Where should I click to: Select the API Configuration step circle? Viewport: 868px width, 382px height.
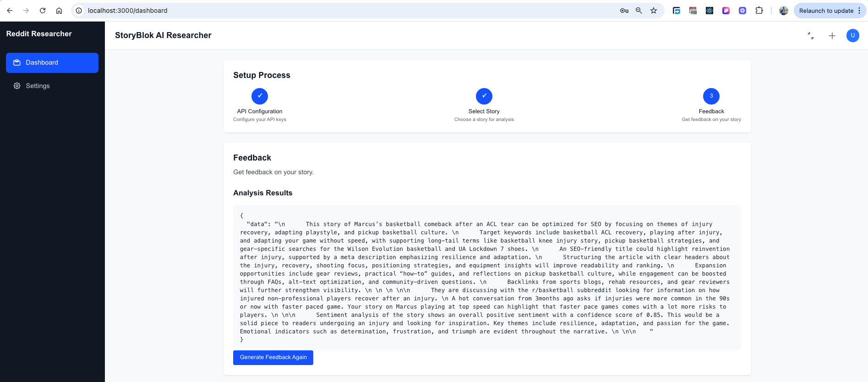coord(260,96)
